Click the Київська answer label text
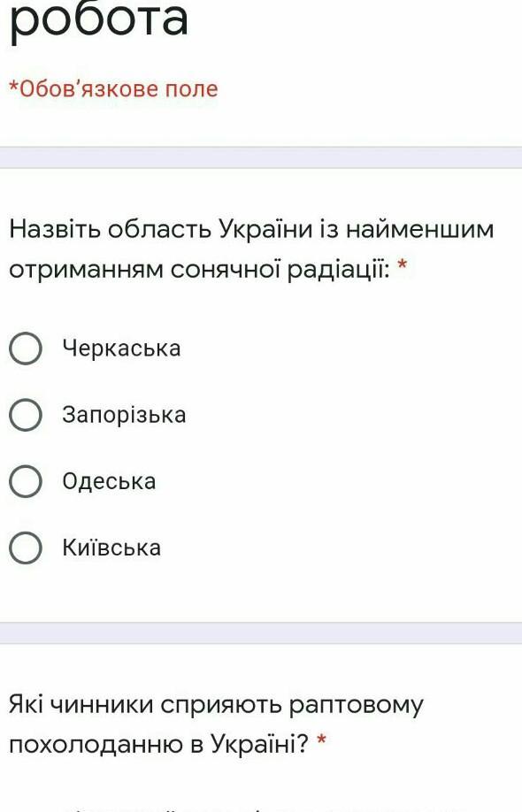The height and width of the screenshot is (812, 522). (x=111, y=548)
